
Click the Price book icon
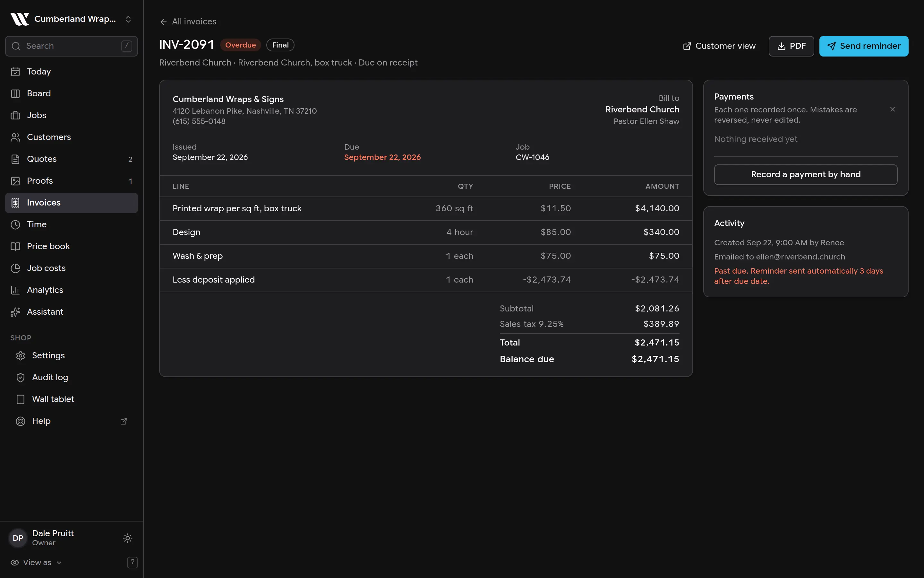15,246
